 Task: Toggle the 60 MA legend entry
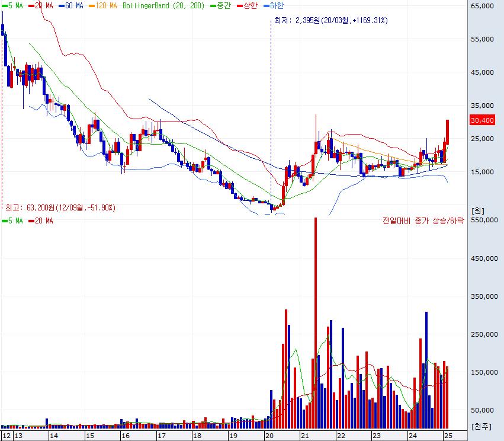[70, 5]
